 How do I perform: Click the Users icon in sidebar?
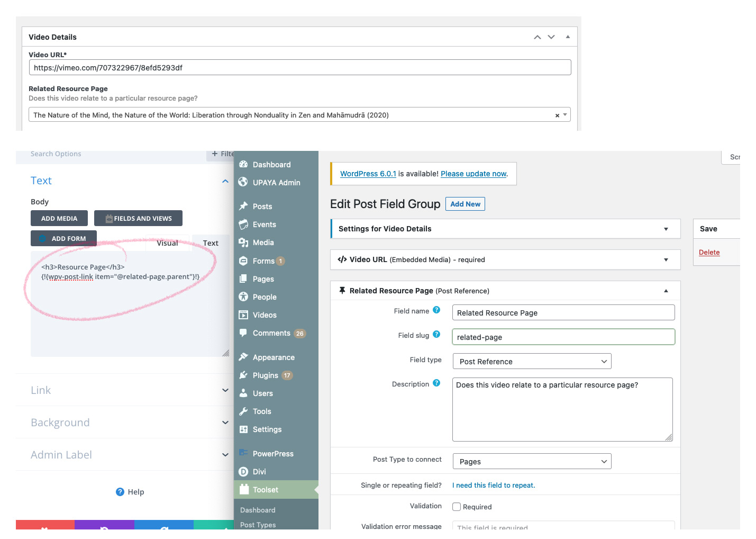243,393
